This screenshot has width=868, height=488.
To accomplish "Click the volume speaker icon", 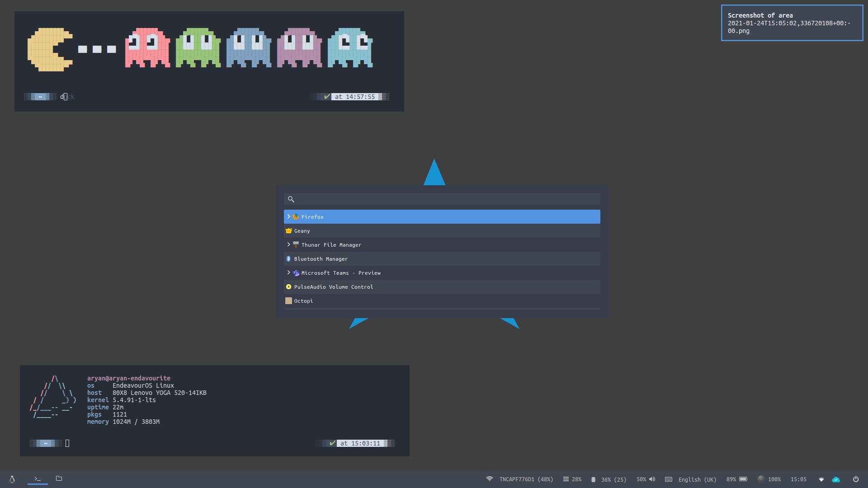I will 652,479.
